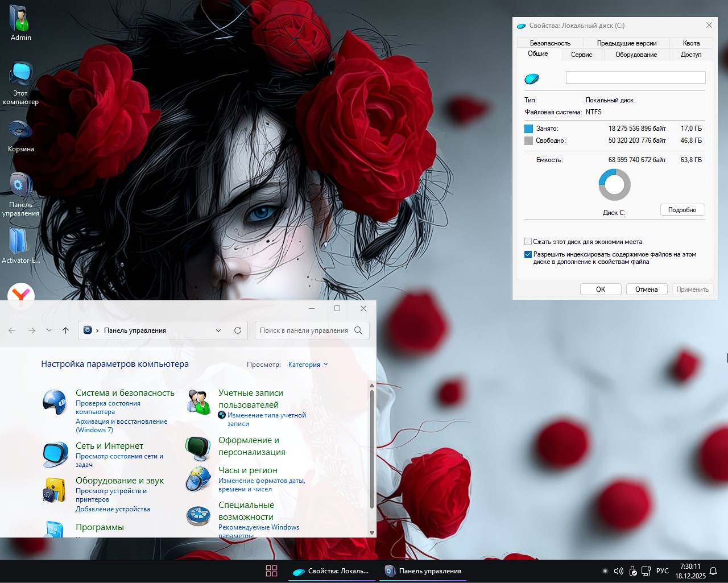The width and height of the screenshot is (728, 583).
Task: Click the Подробно button
Action: (x=682, y=209)
